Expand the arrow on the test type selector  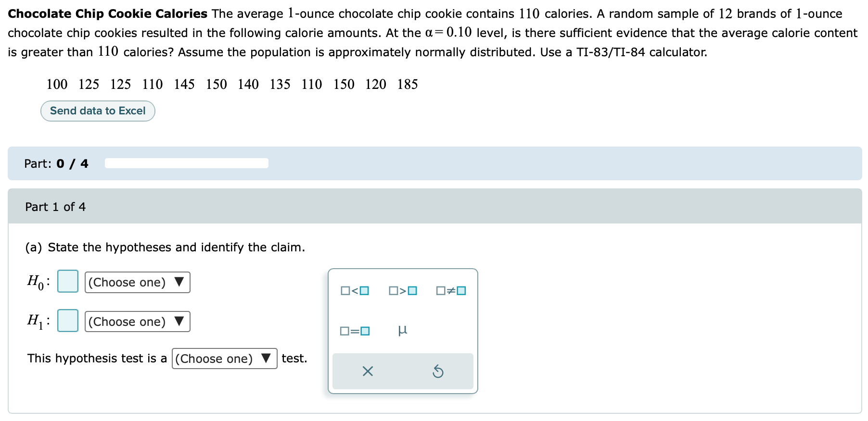(266, 359)
